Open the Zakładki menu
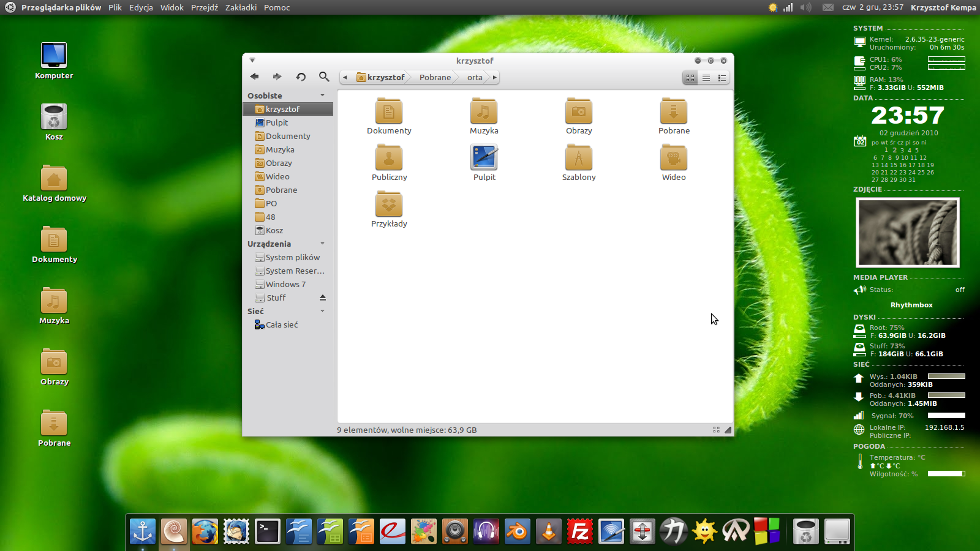 tap(240, 7)
